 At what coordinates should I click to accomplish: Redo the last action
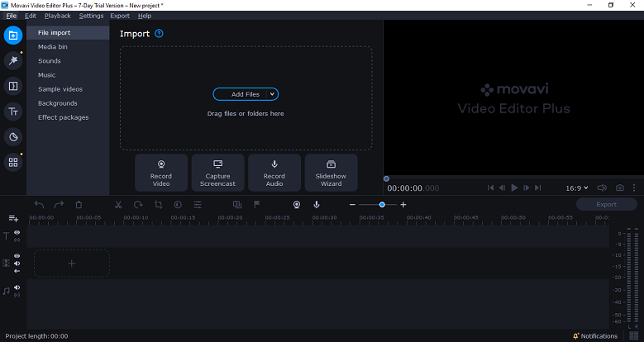click(59, 205)
